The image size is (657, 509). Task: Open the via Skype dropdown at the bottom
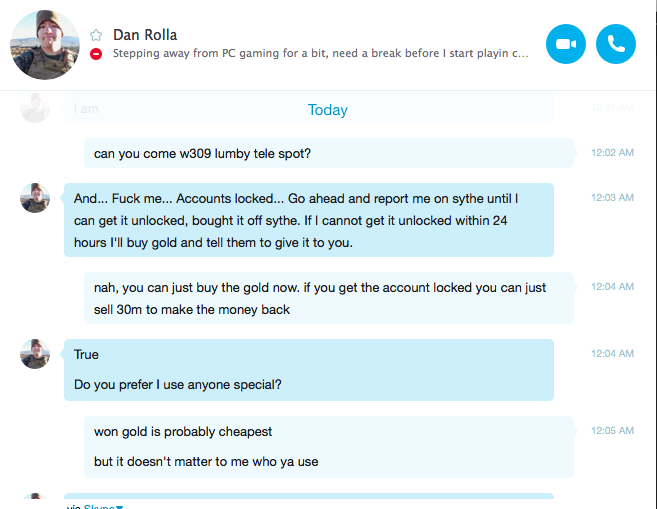click(x=103, y=506)
